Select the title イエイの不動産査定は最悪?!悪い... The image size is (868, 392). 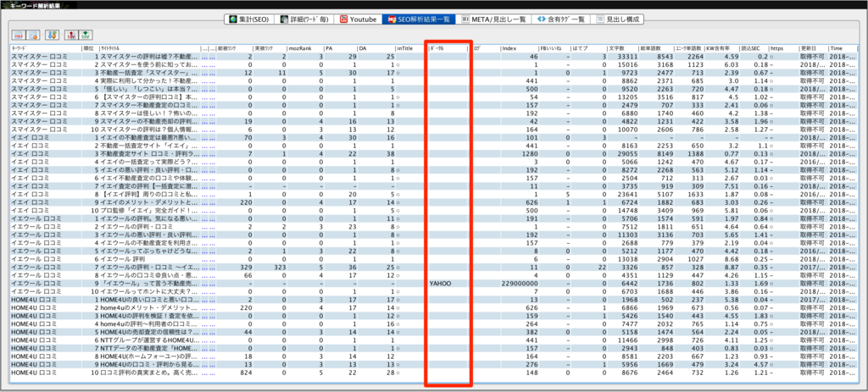[149, 138]
